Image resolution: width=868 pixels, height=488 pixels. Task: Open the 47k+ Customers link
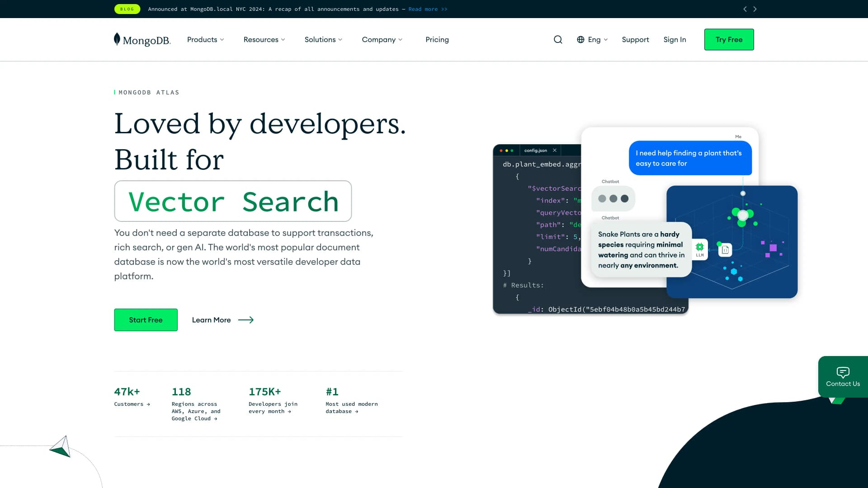[x=132, y=397]
